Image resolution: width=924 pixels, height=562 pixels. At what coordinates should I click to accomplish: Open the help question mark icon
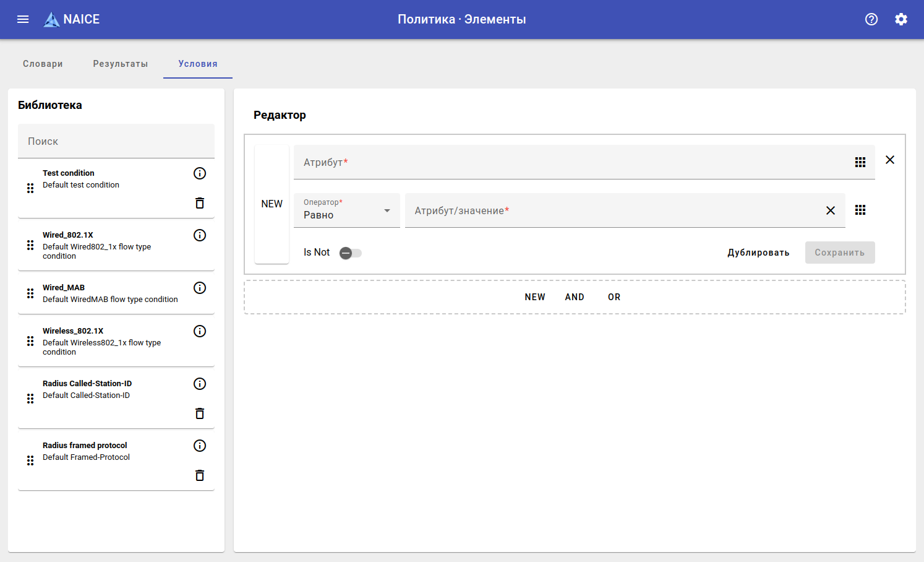(x=871, y=19)
